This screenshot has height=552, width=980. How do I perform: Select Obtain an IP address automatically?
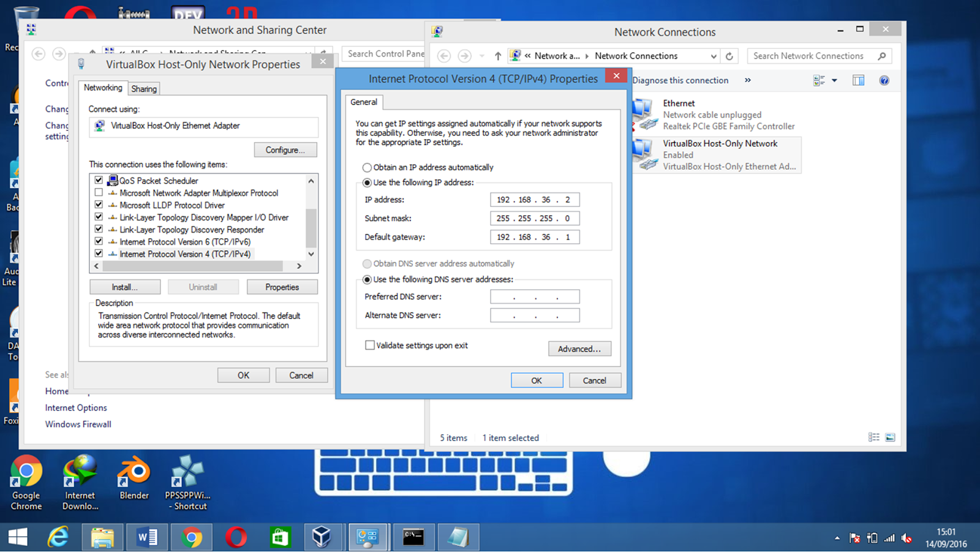point(367,167)
